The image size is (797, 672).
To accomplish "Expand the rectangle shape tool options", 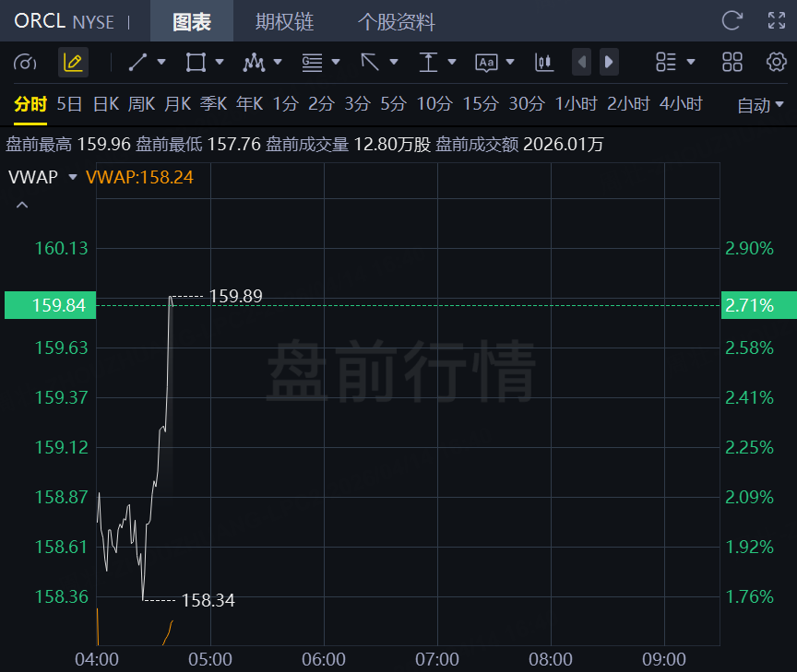I will [220, 62].
